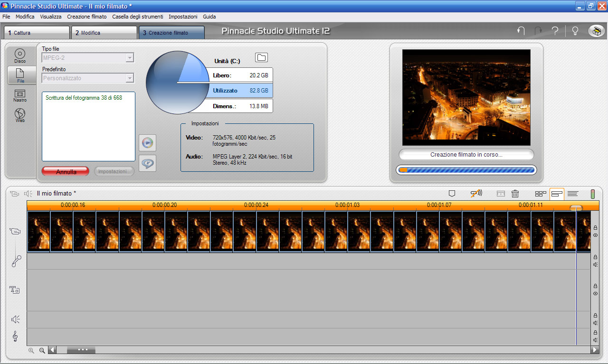The height and width of the screenshot is (364, 608).
Task: Toggle audio scrubbing icon
Action: coord(476,193)
